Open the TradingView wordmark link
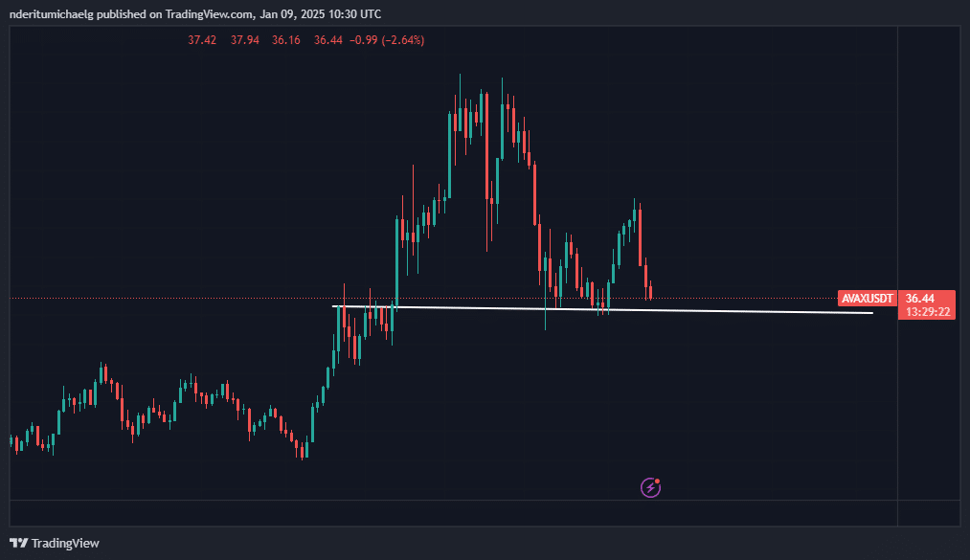 pyautogui.click(x=65, y=543)
